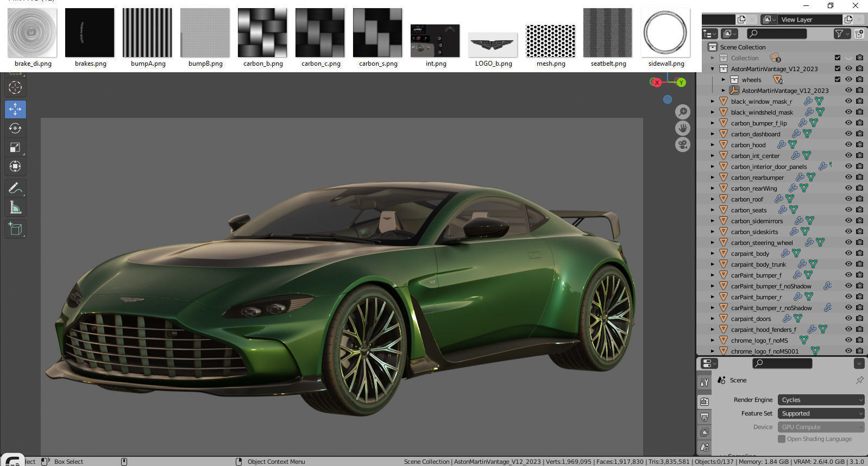Open the outliner filter dropdown
This screenshot has height=466, width=868.
point(841,34)
